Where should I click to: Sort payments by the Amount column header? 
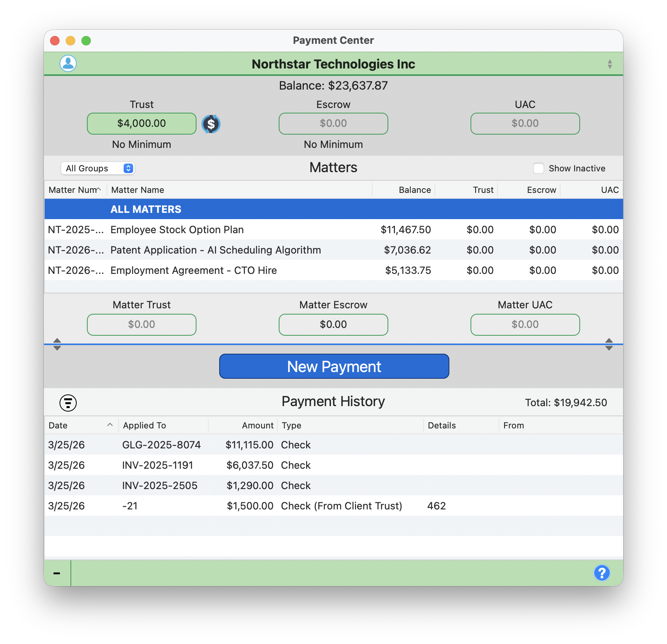click(257, 425)
